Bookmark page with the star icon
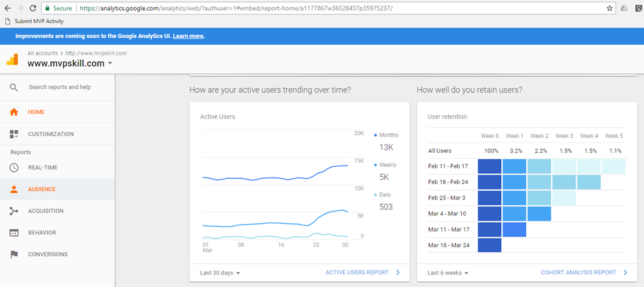 pos(609,8)
